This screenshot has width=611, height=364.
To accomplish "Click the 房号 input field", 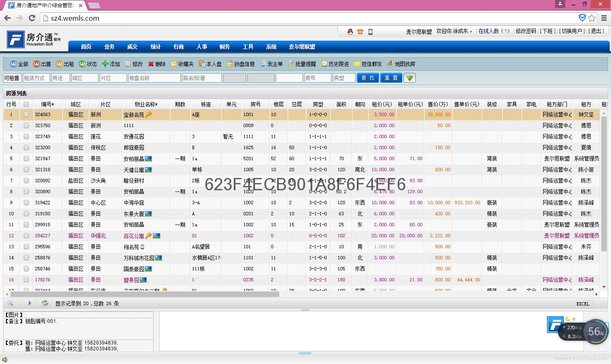I will (x=317, y=78).
